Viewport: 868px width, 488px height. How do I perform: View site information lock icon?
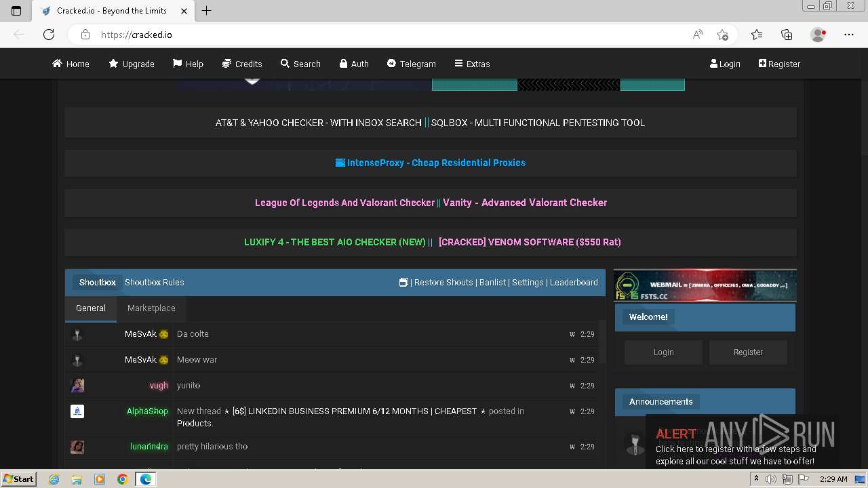coord(85,35)
